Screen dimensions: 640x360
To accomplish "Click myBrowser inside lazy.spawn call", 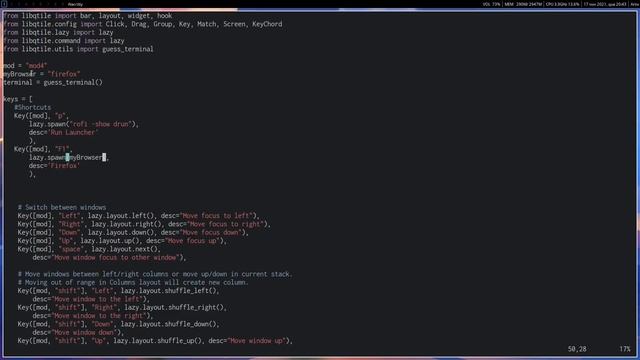I will point(86,158).
